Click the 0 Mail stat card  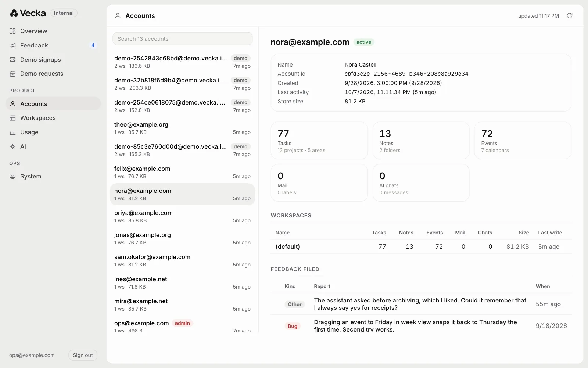319,183
